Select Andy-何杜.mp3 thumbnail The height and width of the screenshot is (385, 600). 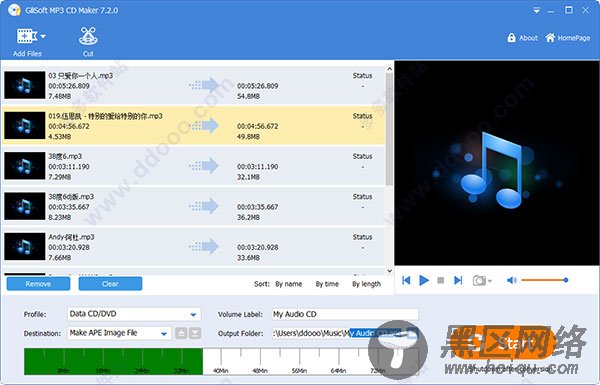click(24, 246)
